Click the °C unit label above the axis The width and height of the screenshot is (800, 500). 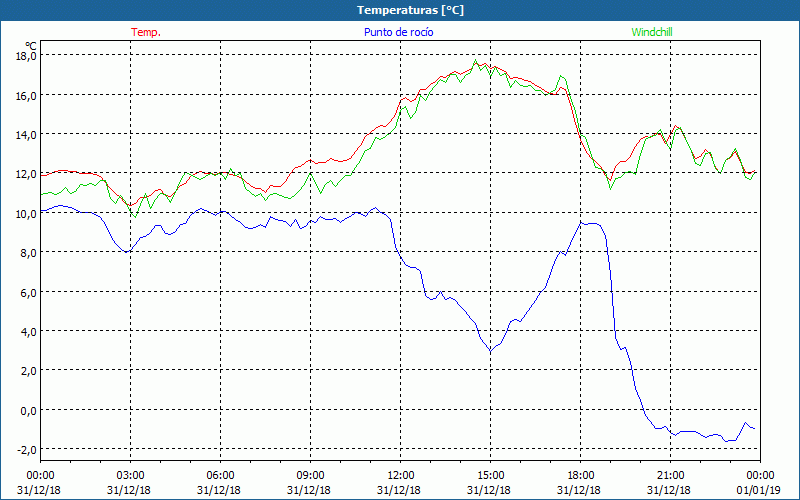pyautogui.click(x=31, y=46)
